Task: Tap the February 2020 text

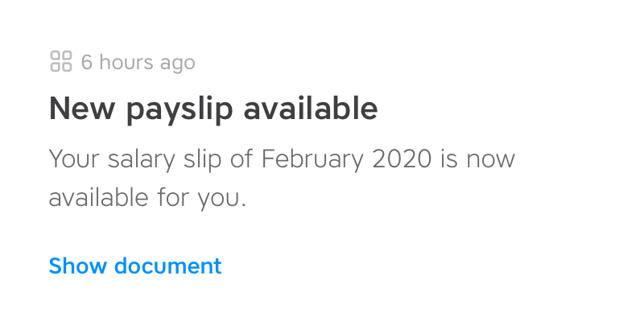Action: [346, 159]
